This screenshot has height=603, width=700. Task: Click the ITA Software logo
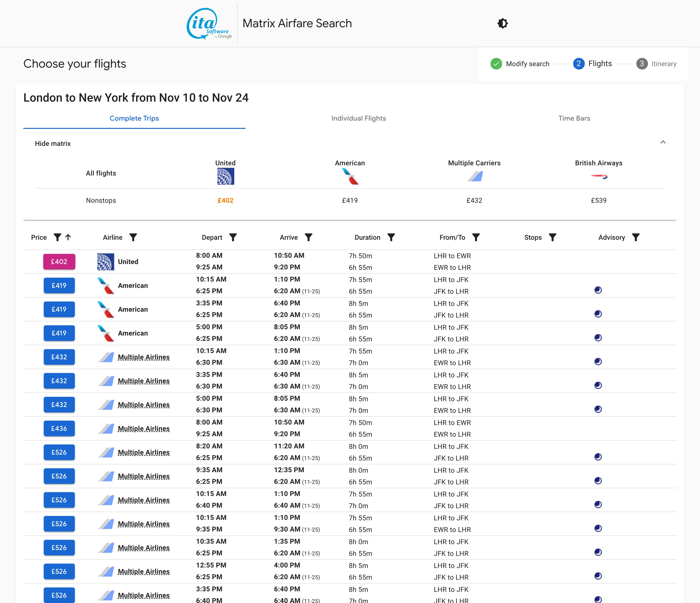pyautogui.click(x=209, y=23)
